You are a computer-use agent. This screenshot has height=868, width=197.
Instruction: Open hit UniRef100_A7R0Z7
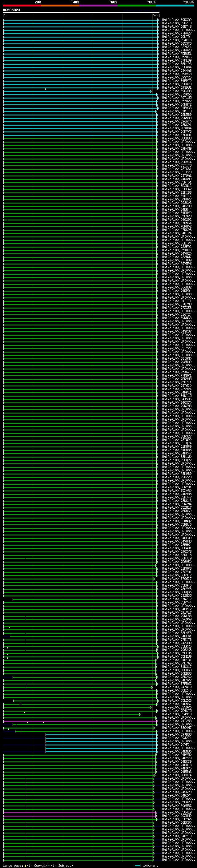point(177,33)
